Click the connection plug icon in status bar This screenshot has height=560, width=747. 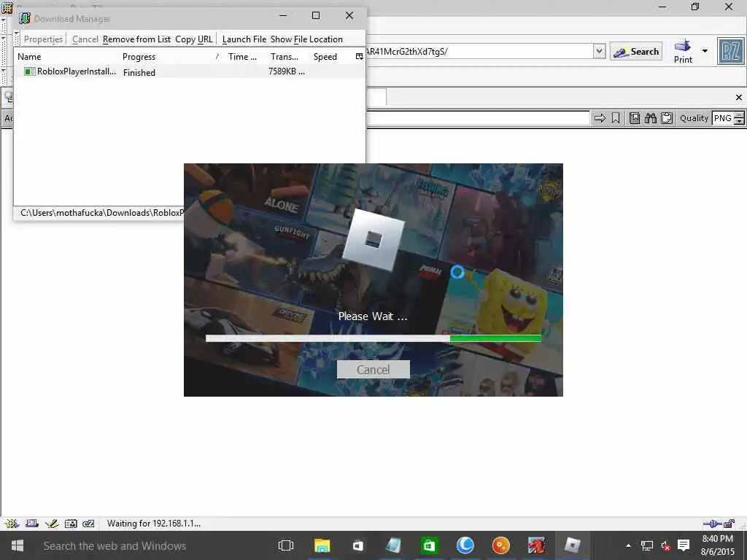(712, 524)
